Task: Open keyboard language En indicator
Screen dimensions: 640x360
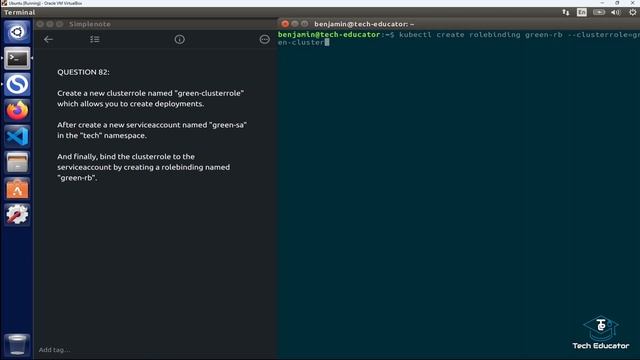Action: pyautogui.click(x=582, y=13)
